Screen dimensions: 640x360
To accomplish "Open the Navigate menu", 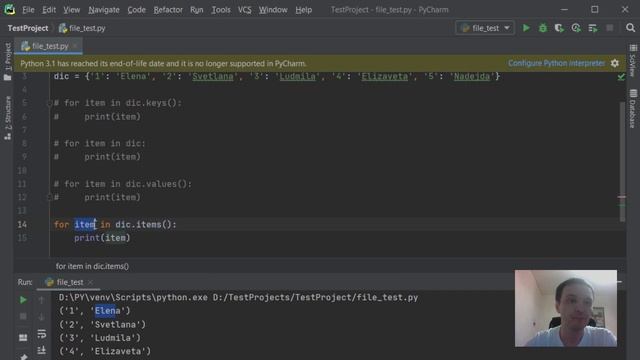I will click(104, 10).
